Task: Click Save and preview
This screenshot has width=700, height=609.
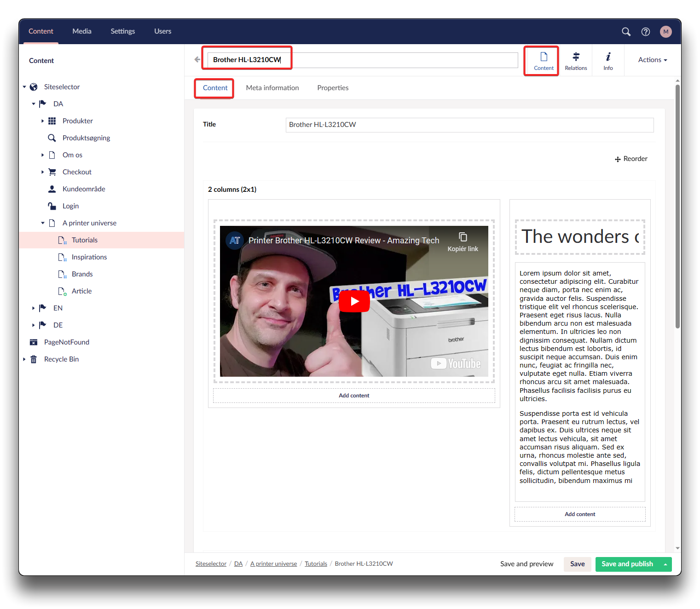Action: (526, 564)
